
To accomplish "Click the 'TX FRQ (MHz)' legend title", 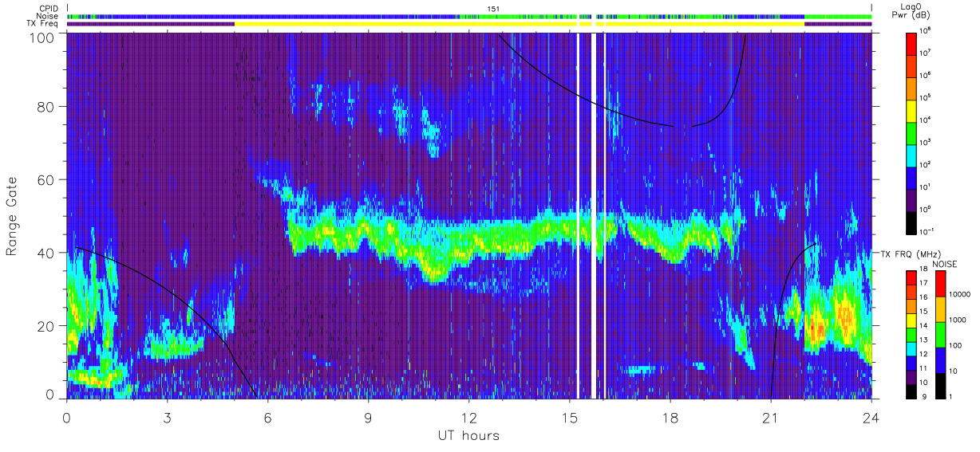I will (x=912, y=254).
